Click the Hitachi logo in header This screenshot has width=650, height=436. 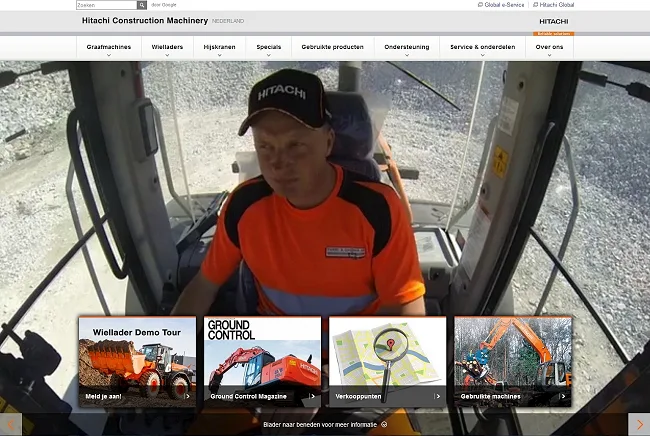pos(553,21)
